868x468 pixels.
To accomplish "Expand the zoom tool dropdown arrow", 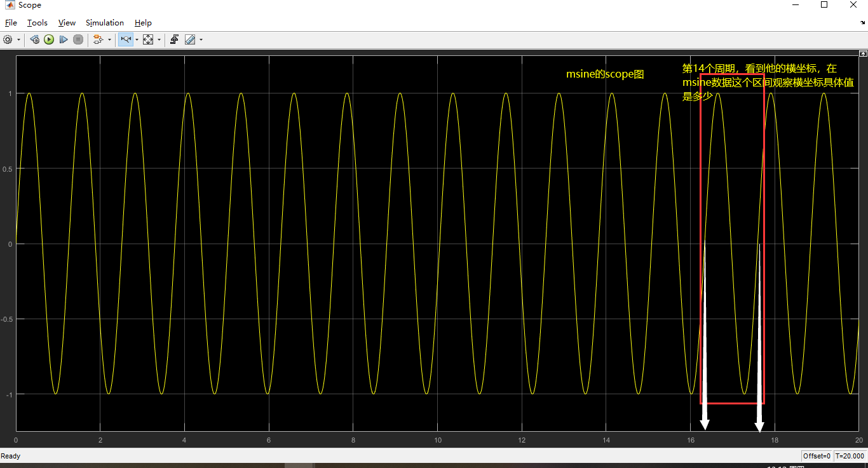I will 137,40.
